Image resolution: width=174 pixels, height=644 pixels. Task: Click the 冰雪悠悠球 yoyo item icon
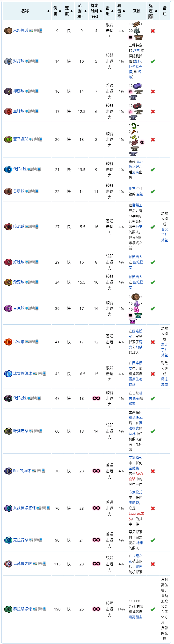tap(8, 374)
